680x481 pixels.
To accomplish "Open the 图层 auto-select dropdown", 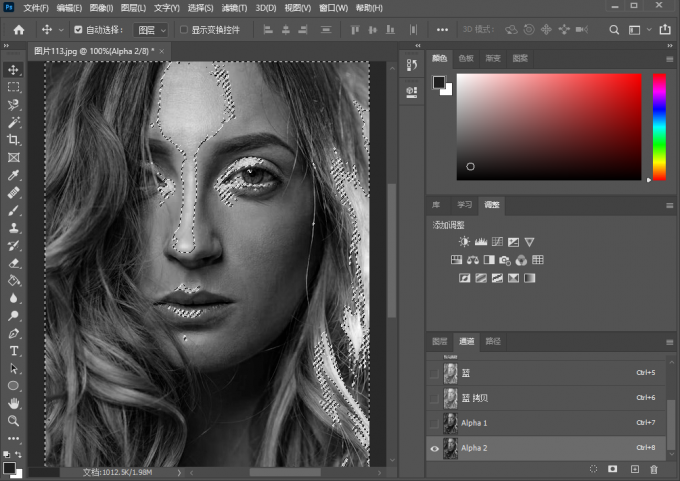I will pyautogui.click(x=150, y=30).
